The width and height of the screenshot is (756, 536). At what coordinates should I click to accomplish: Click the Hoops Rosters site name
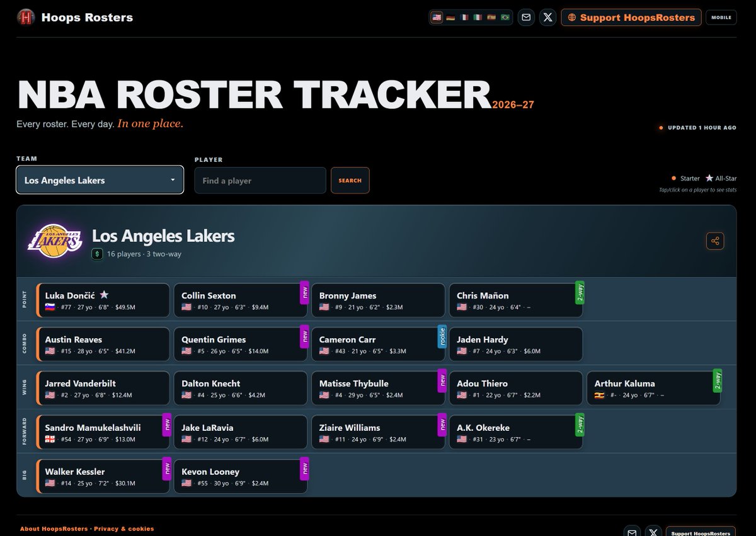(x=87, y=18)
